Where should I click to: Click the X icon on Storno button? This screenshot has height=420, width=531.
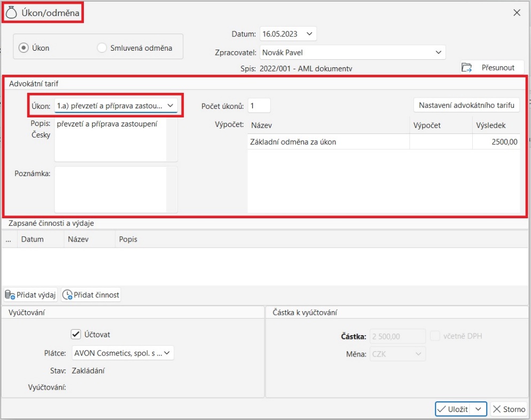pyautogui.click(x=497, y=409)
